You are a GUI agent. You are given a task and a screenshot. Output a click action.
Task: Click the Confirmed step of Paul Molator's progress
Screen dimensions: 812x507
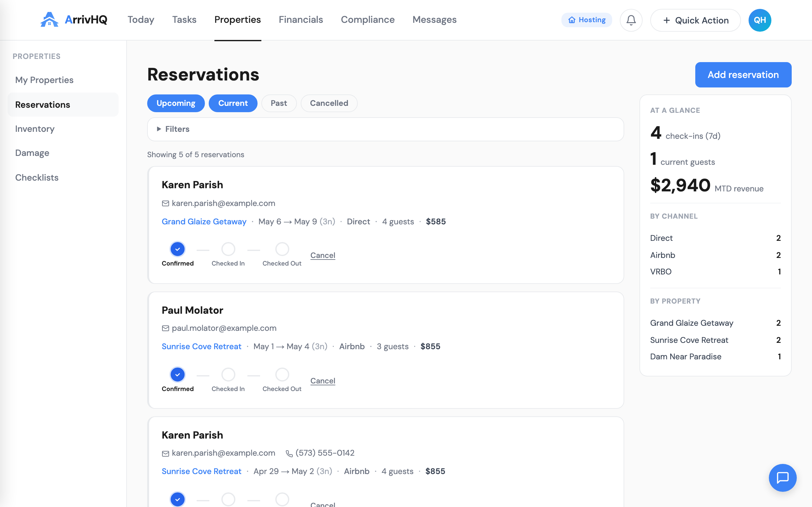coord(178,375)
